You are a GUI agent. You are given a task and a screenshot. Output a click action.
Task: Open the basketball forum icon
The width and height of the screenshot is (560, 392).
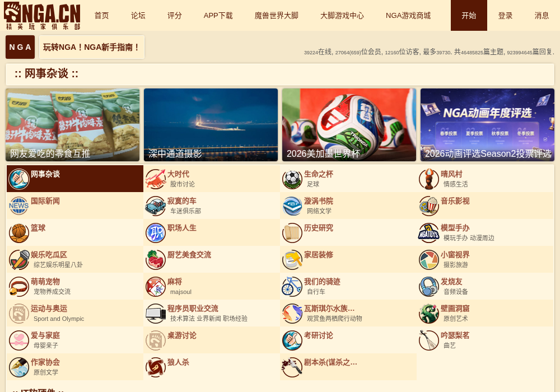[x=19, y=233]
